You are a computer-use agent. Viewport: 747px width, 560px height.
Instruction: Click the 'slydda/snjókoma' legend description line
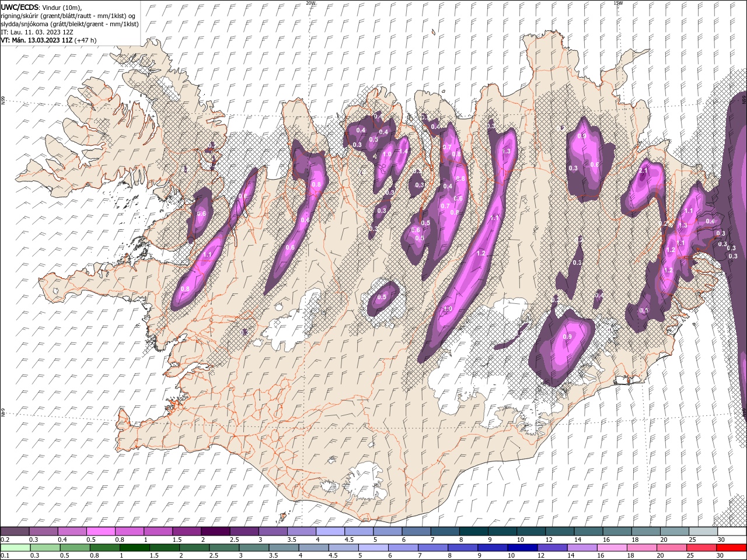(69, 24)
